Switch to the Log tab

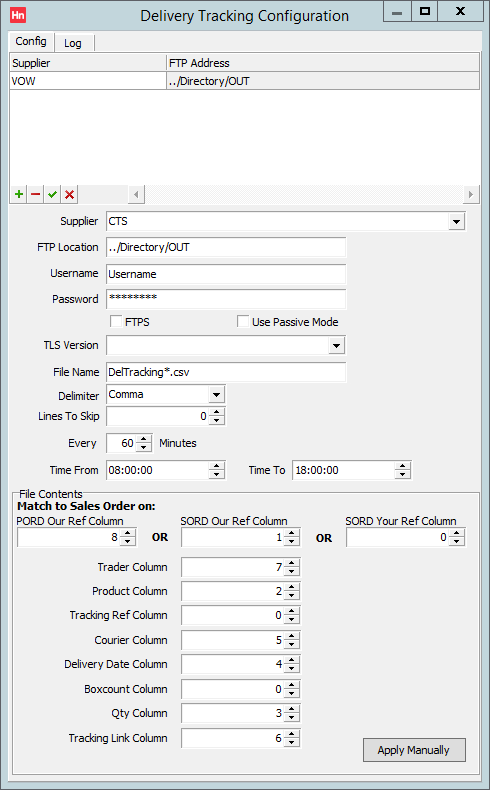click(x=73, y=43)
